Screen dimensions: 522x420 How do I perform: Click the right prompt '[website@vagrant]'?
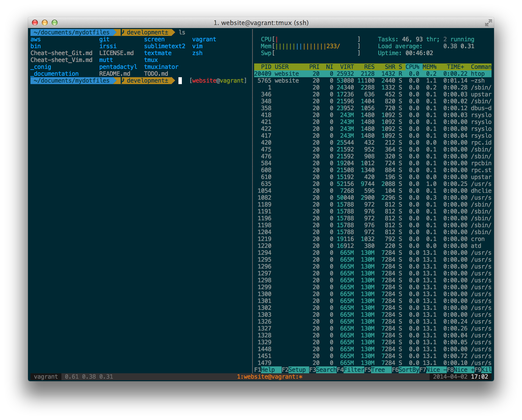click(x=218, y=81)
